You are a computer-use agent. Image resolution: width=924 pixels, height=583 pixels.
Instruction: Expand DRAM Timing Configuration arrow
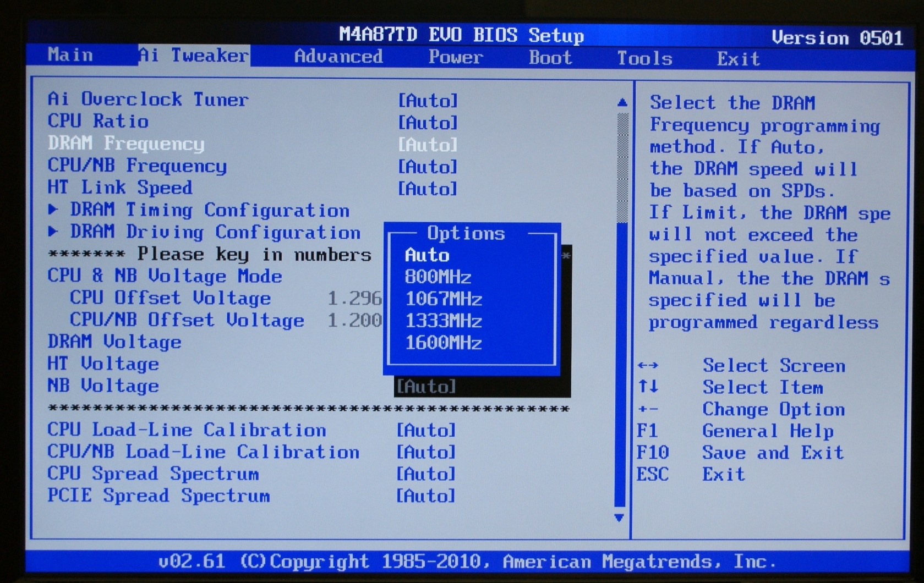pyautogui.click(x=53, y=209)
